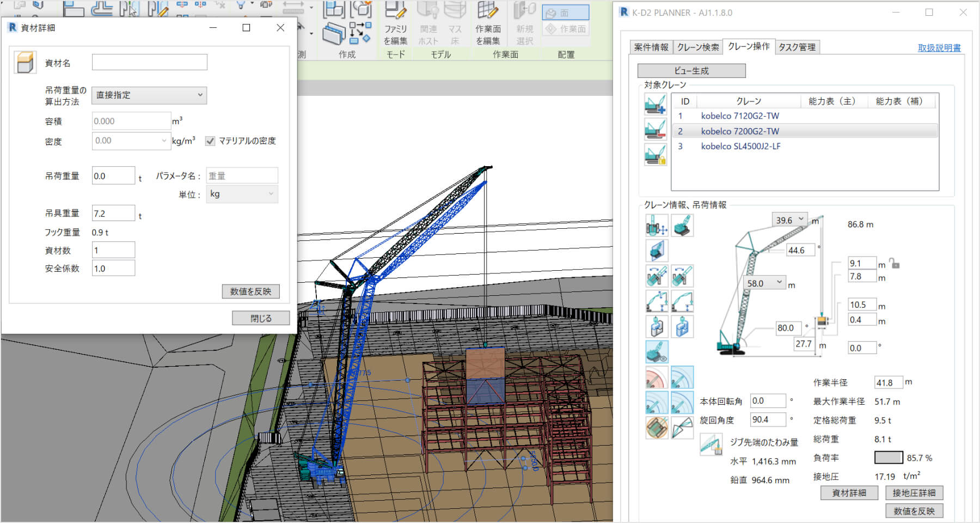Screen dimensions: 980x523
Task: Open the 吊荷重量の算出方法 dropdown
Action: [x=149, y=95]
